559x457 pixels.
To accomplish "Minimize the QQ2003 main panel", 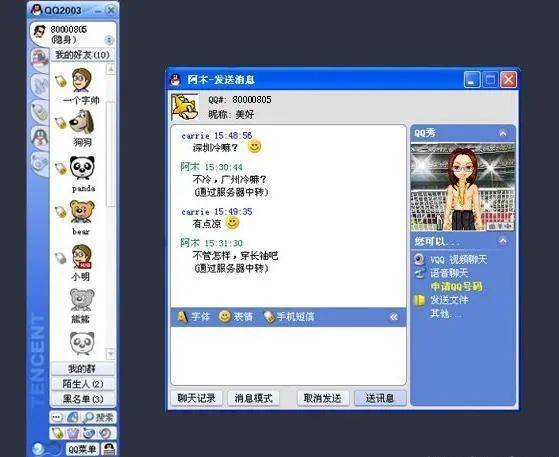I will [x=98, y=11].
